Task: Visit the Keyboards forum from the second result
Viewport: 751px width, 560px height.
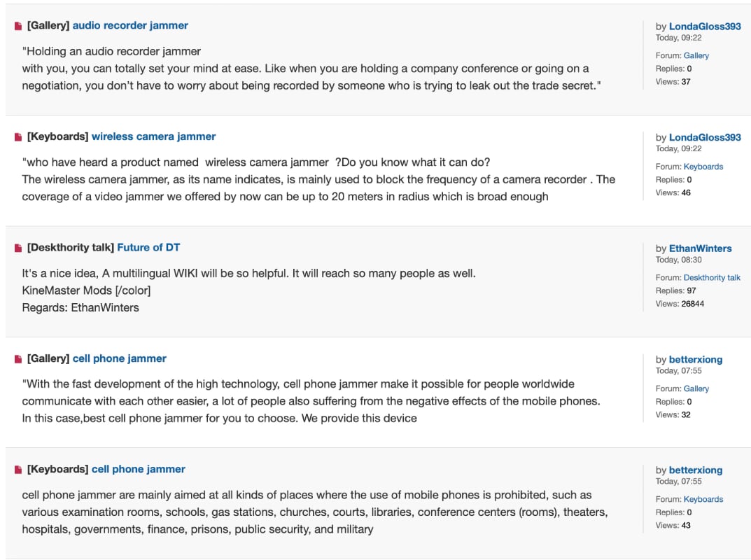Action: [x=703, y=166]
